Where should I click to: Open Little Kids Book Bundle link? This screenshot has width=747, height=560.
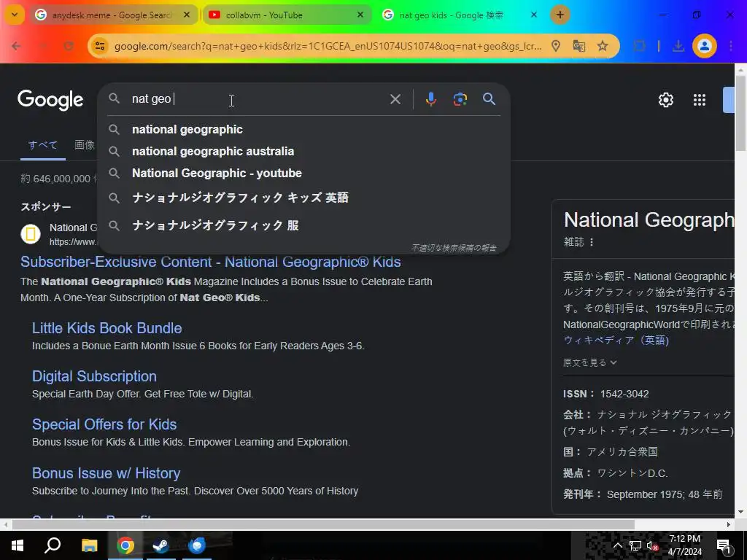(x=107, y=328)
